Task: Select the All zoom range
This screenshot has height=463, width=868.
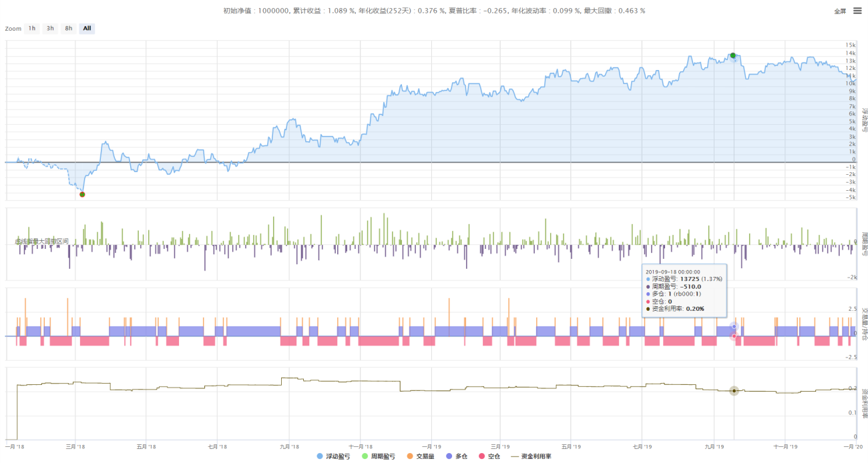Action: (87, 28)
